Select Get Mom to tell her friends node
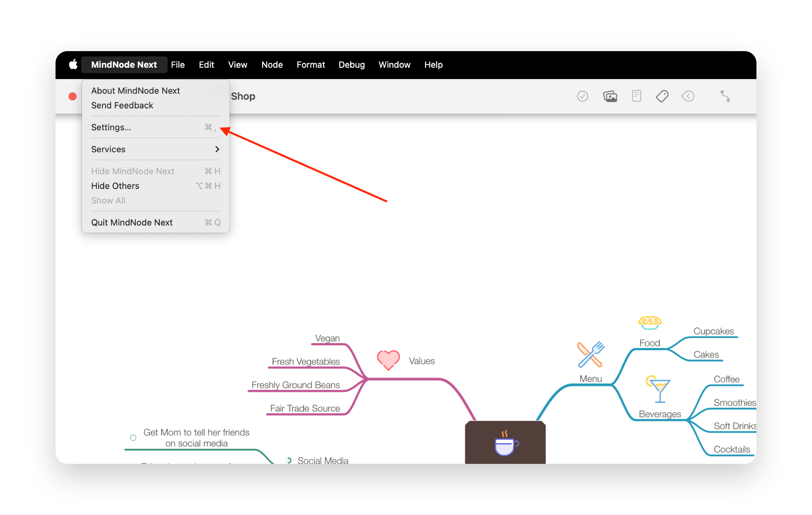Viewport: 812px width, 515px height. coord(196,438)
